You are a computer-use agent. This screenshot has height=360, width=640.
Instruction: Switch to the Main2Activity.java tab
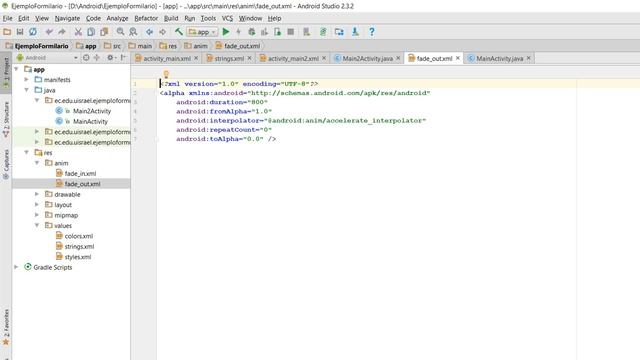coord(367,58)
